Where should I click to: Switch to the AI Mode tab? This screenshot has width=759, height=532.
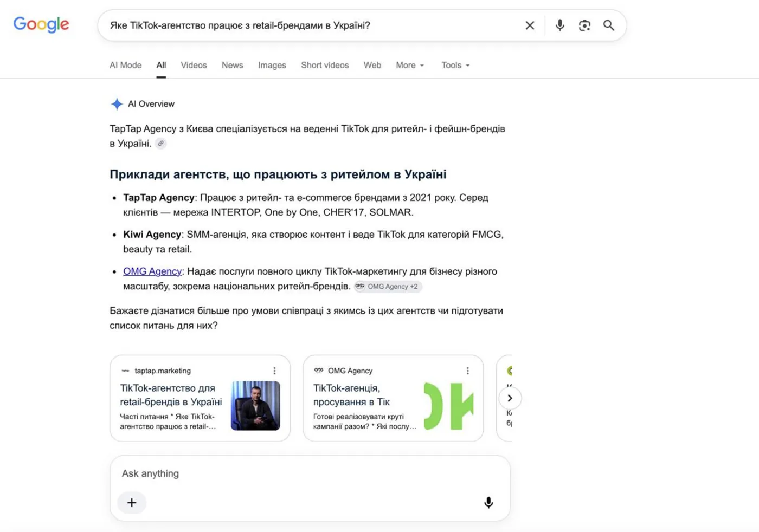coord(126,65)
